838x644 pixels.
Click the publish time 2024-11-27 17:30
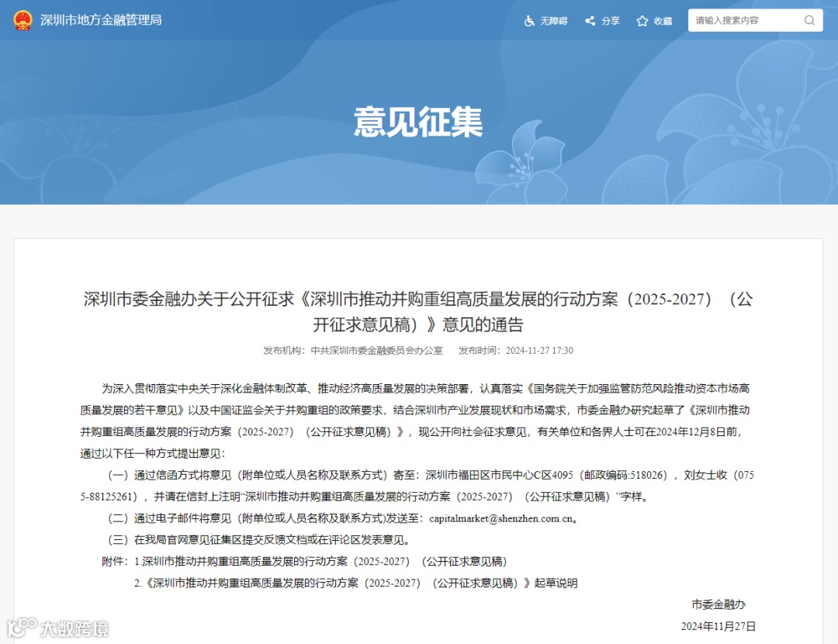[x=539, y=351]
